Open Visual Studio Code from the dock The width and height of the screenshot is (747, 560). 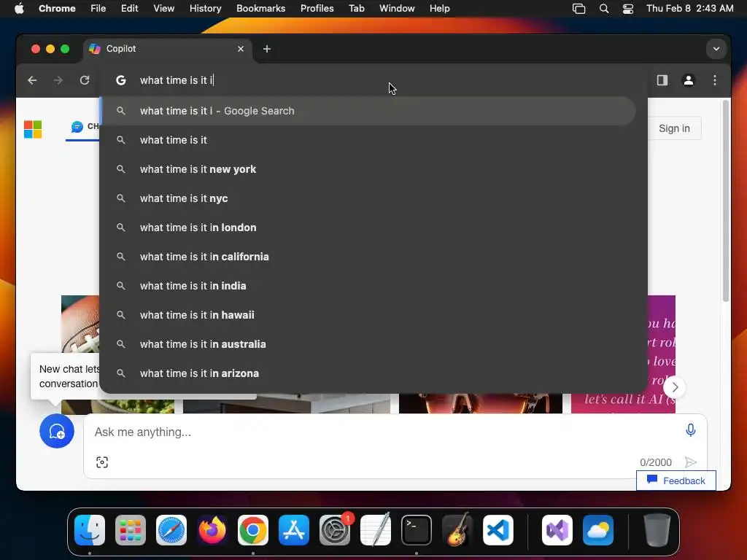click(498, 530)
